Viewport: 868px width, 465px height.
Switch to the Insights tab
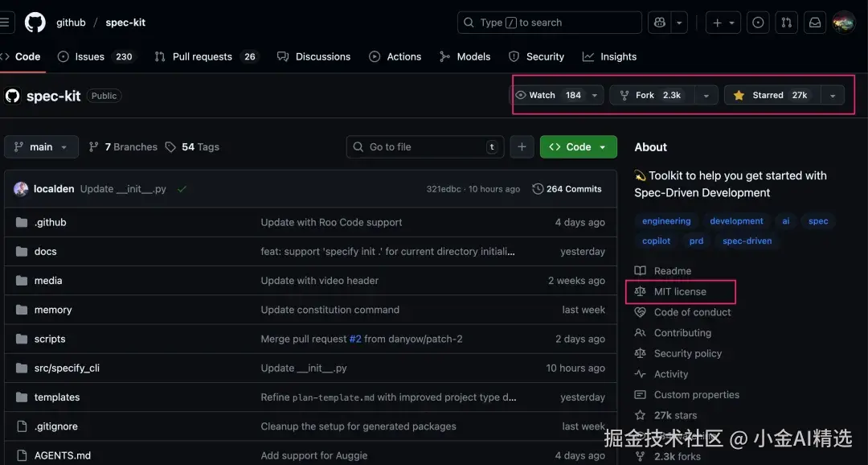(609, 56)
